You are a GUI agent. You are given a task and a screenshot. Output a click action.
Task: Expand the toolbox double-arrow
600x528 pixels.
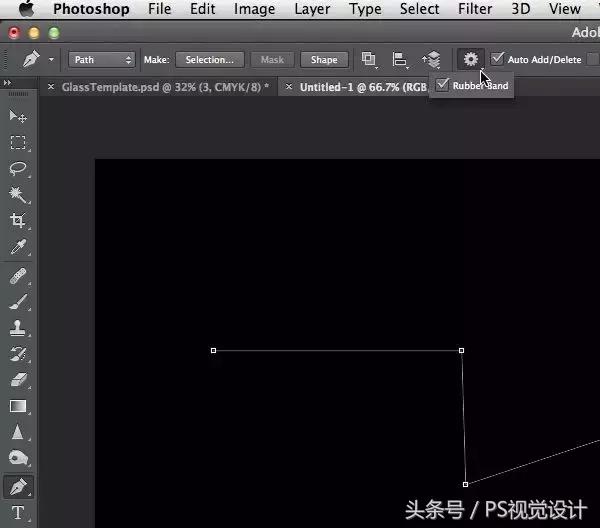coord(7,83)
